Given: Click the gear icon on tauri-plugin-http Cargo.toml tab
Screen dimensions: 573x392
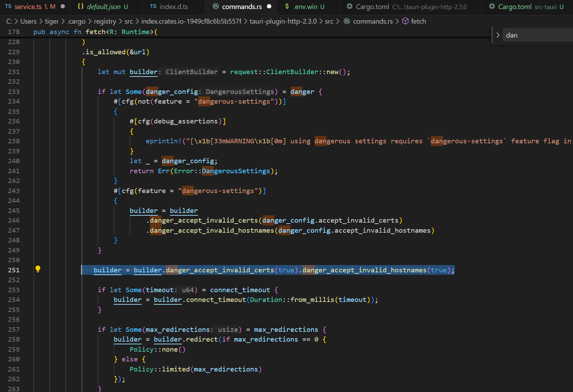Looking at the screenshot, I should (349, 7).
